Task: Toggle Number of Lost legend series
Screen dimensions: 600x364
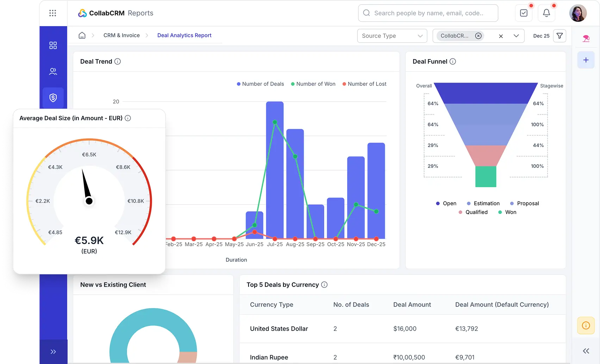Action: (x=364, y=84)
